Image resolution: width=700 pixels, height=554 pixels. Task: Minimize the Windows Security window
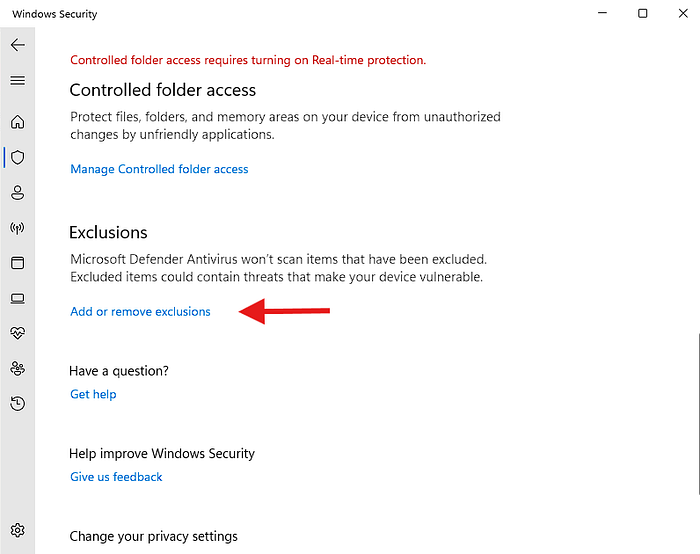click(602, 13)
